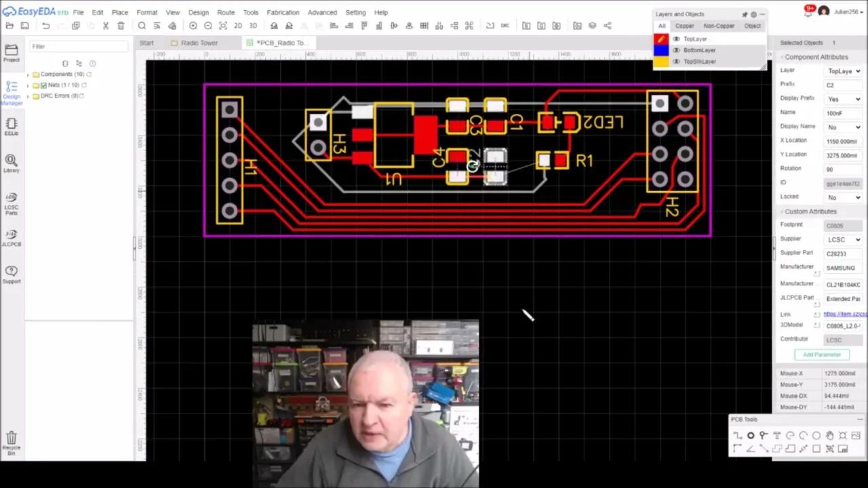Open the Locked dropdown in attributes
868x488 pixels.
(844, 197)
